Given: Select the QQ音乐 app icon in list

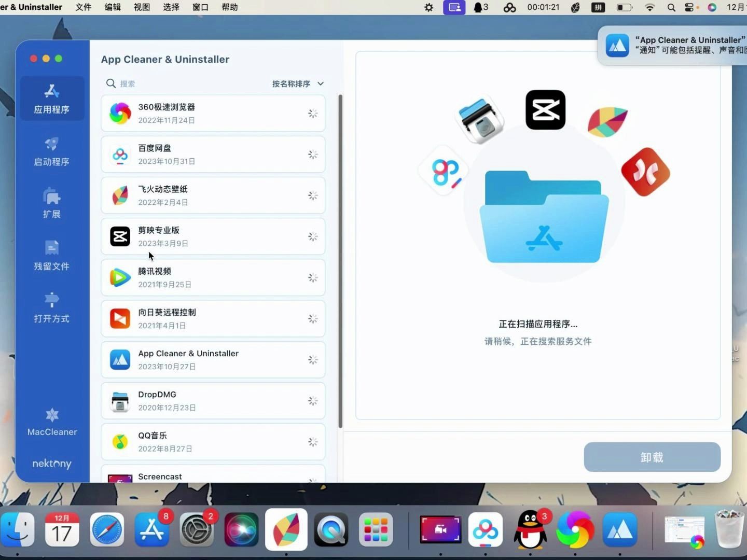Looking at the screenshot, I should click(120, 442).
